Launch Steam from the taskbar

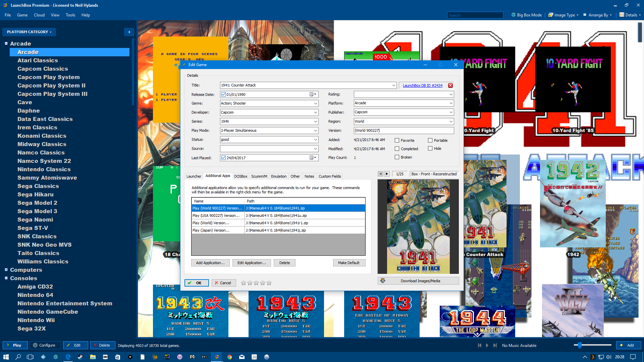click(x=80, y=357)
